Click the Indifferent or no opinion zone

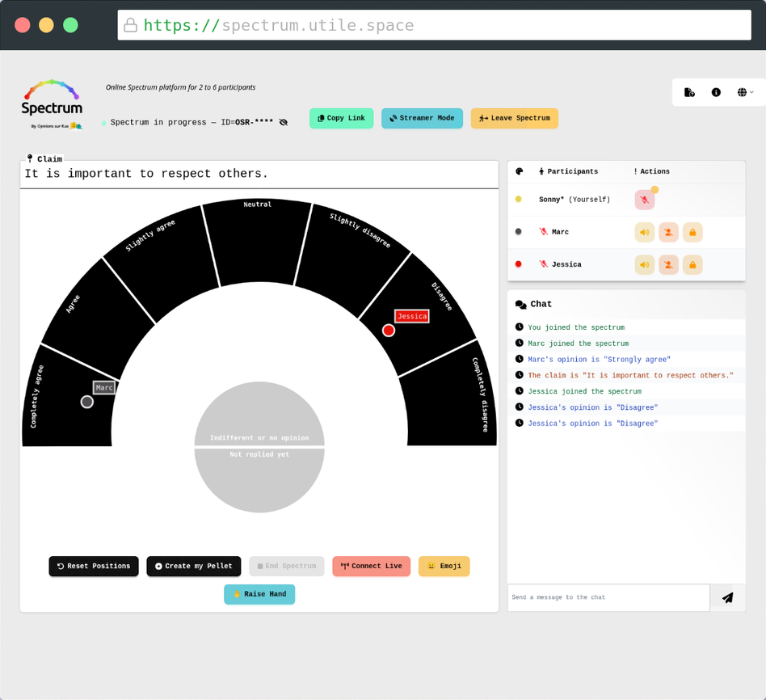(259, 415)
